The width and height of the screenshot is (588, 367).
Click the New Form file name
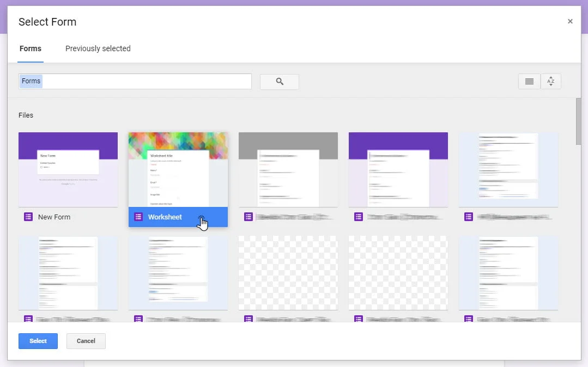54,217
